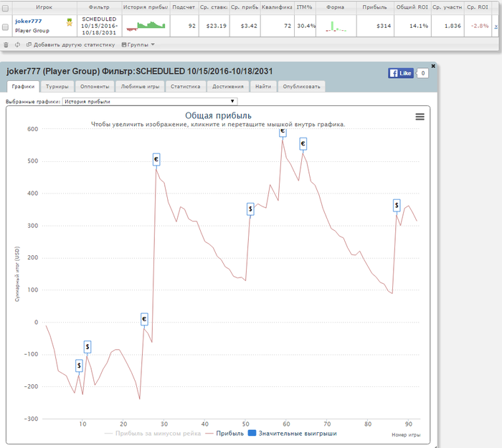Screen dimensions: 502x448
Task: Click the -2.8% average ROI value
Action: (480, 26)
